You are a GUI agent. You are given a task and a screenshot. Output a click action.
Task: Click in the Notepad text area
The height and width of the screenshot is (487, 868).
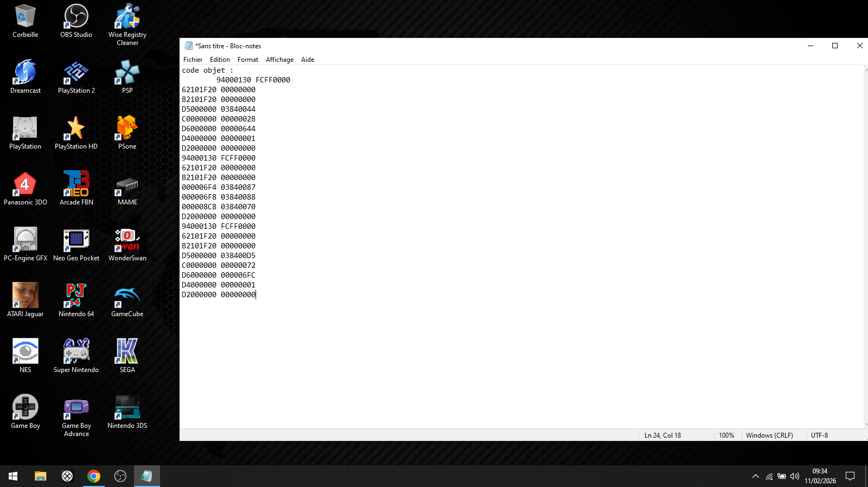[x=521, y=353]
